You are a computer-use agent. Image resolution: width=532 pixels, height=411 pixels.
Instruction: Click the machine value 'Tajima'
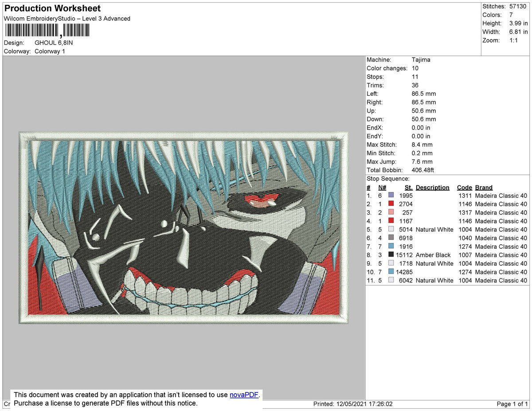coord(421,60)
